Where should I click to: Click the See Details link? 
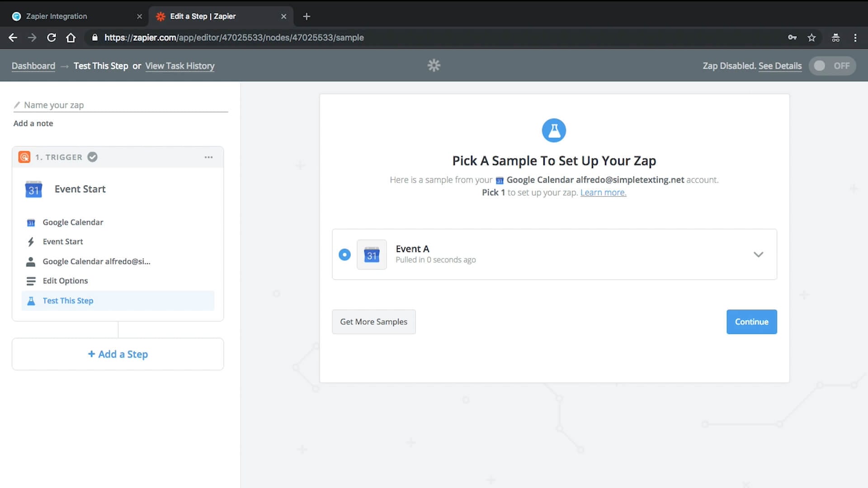tap(780, 66)
